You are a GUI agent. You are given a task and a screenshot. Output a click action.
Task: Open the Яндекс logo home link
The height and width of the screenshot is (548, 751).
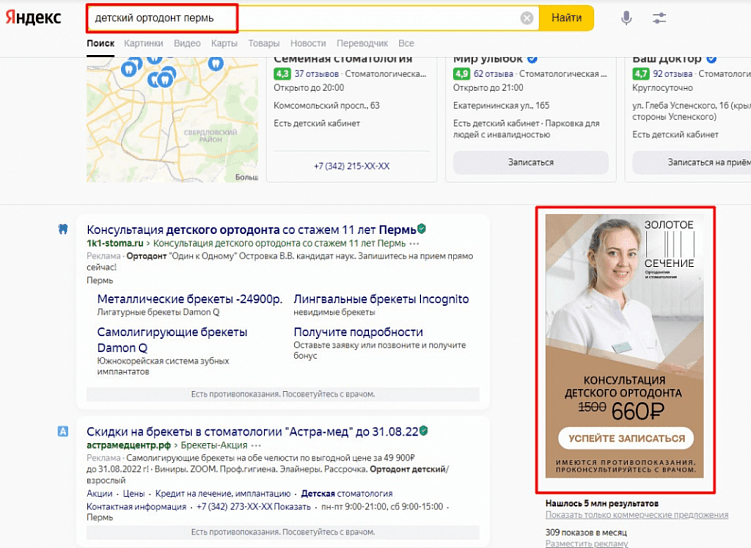click(33, 18)
